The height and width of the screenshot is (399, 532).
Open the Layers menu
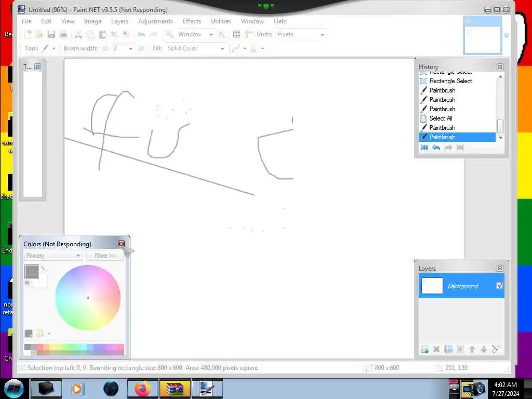tap(120, 21)
